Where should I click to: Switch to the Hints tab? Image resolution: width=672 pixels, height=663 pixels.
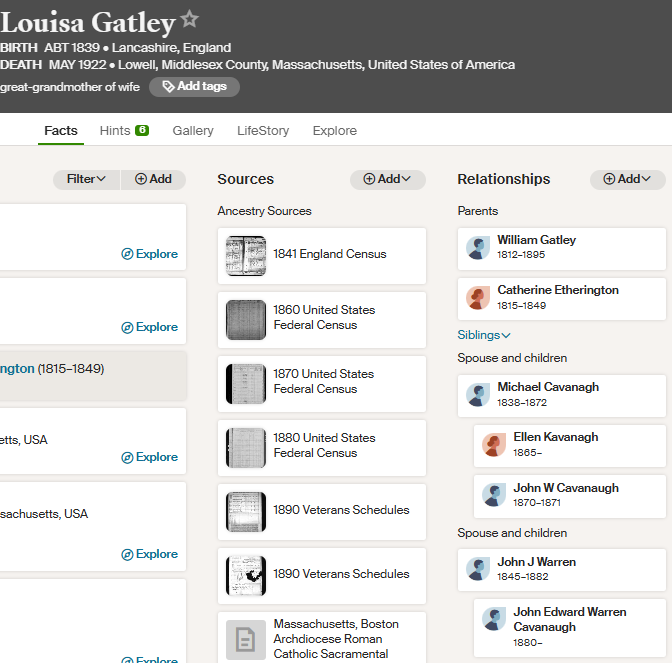(124, 131)
